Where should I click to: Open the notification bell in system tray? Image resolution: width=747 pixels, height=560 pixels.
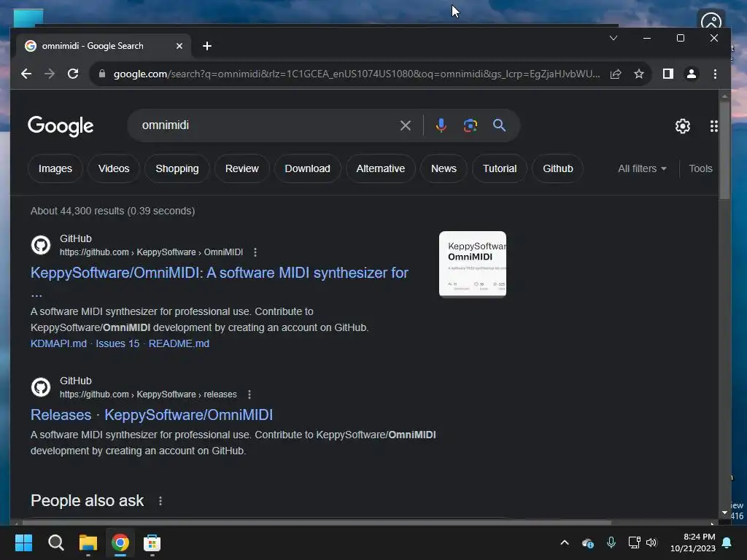coord(727,542)
